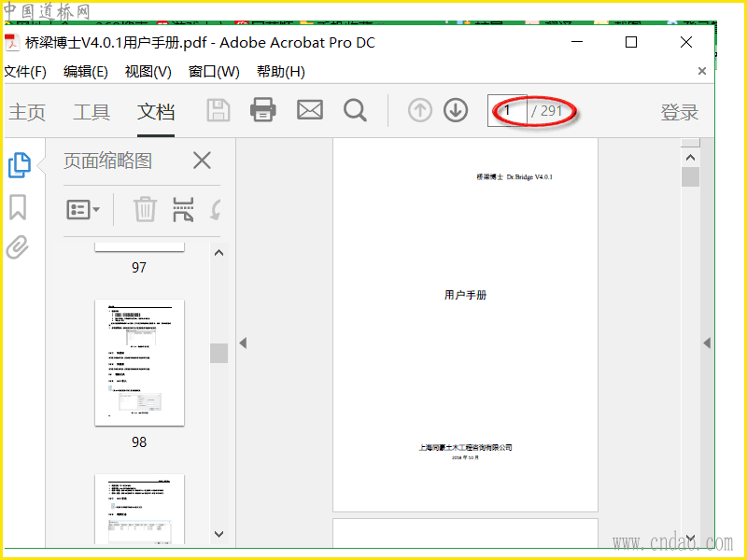Close the document with small X
747x560 pixels.
pos(702,71)
